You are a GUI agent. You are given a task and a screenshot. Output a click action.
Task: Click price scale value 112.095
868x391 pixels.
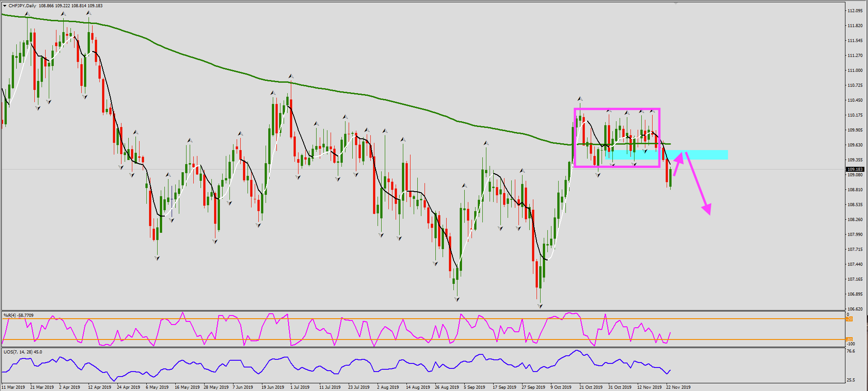(x=855, y=11)
